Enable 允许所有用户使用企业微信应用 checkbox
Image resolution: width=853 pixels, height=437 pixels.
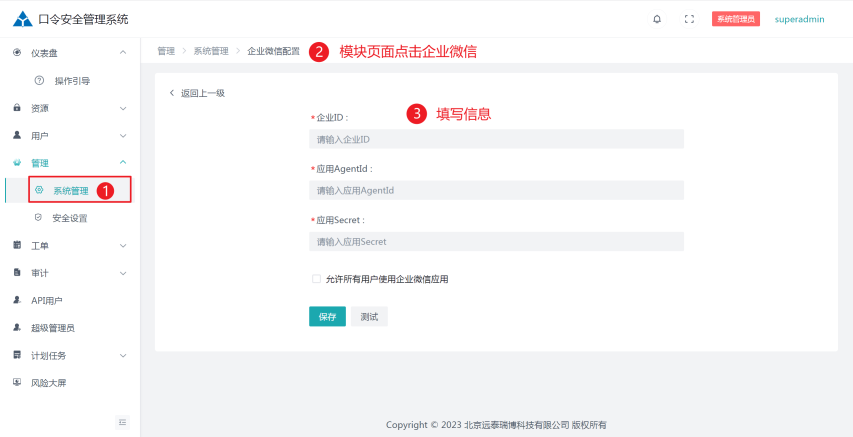point(316,279)
